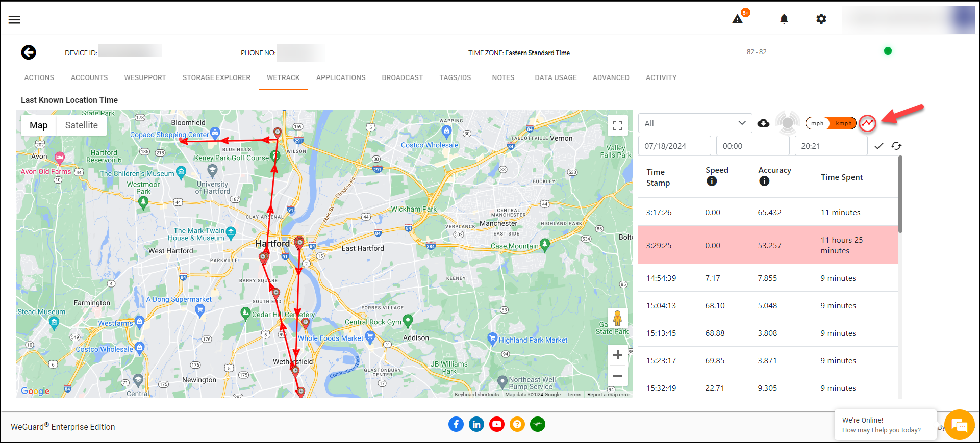Click the Speed info icon
Viewport: 980px width, 443px height.
point(712,181)
